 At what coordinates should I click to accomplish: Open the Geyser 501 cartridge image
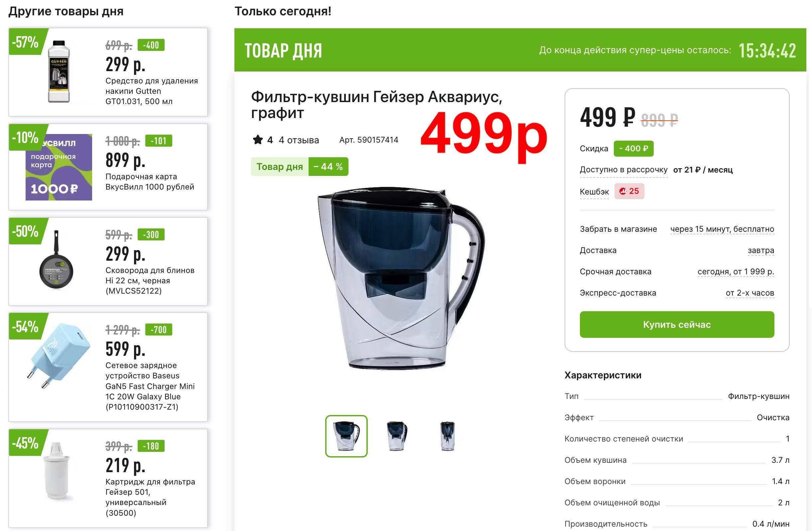[x=57, y=471]
